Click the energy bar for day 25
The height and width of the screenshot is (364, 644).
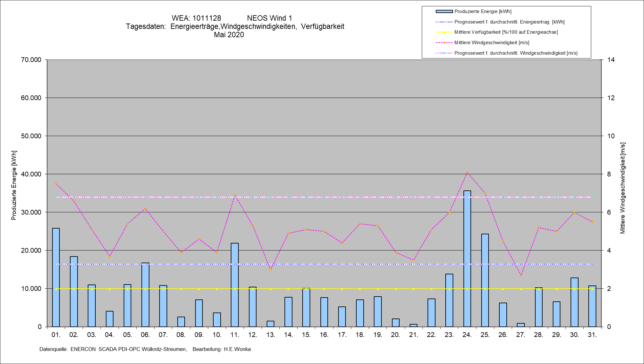(x=485, y=281)
